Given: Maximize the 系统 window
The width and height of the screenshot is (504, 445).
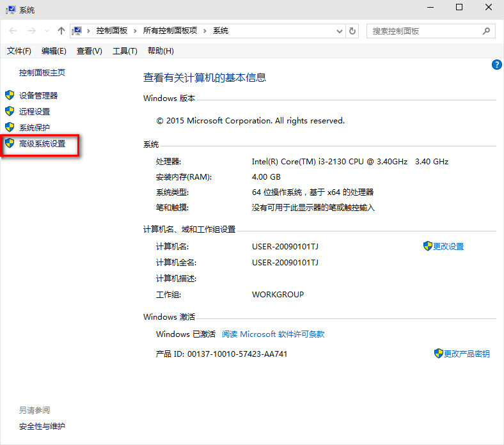Looking at the screenshot, I should (459, 8).
